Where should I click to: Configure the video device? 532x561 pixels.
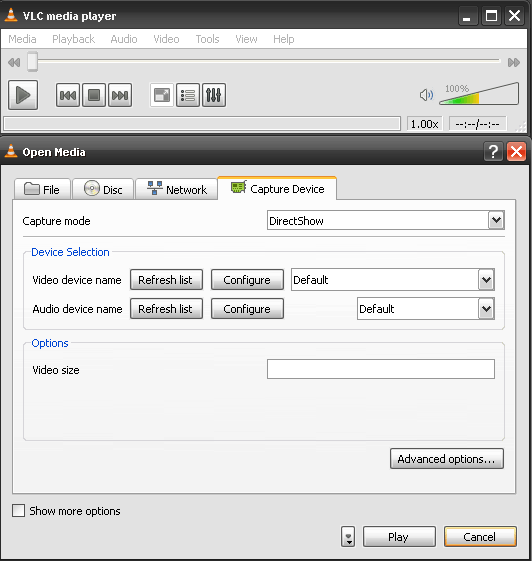click(x=247, y=280)
